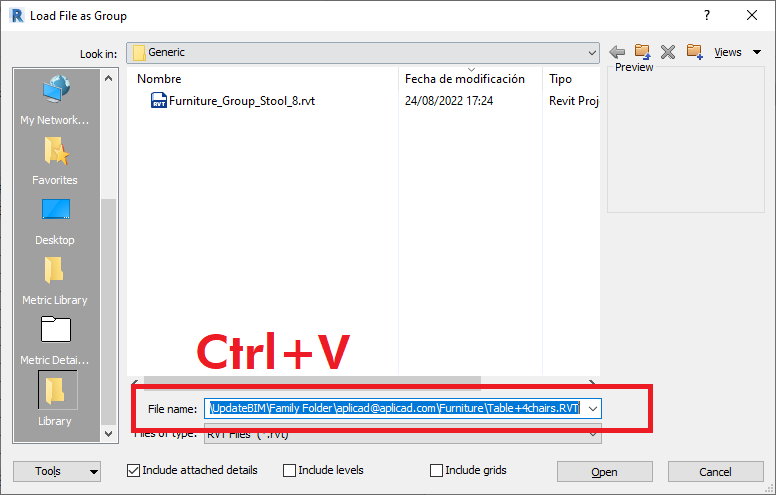Create a new folder
Screen dimensions: 776x495
[x=694, y=51]
